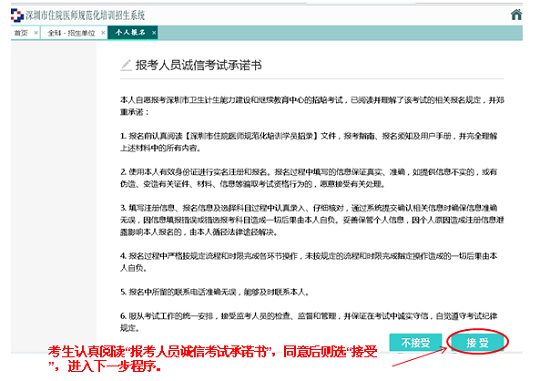Image resolution: width=550 pixels, height=381 pixels.
Task: Close the 个人报名 tab
Action: (154, 33)
